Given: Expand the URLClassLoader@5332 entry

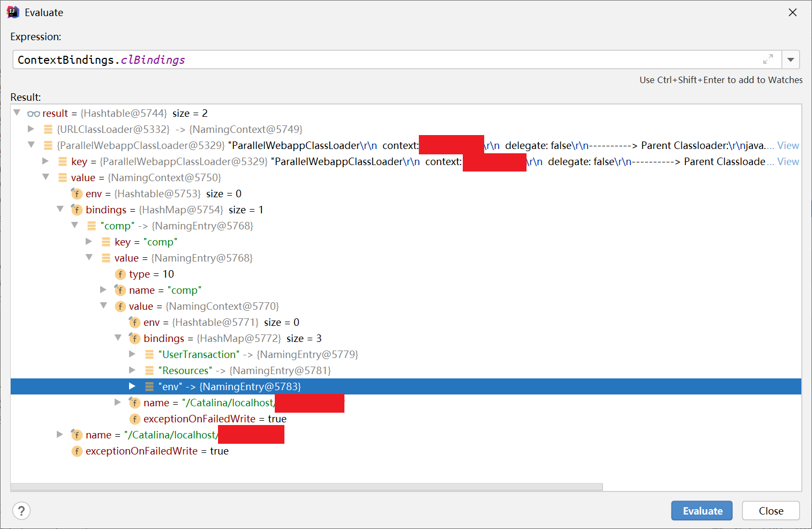Looking at the screenshot, I should coord(31,129).
